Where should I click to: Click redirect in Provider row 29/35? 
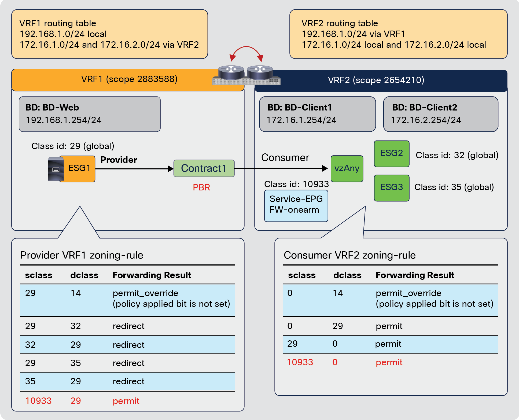(x=128, y=363)
